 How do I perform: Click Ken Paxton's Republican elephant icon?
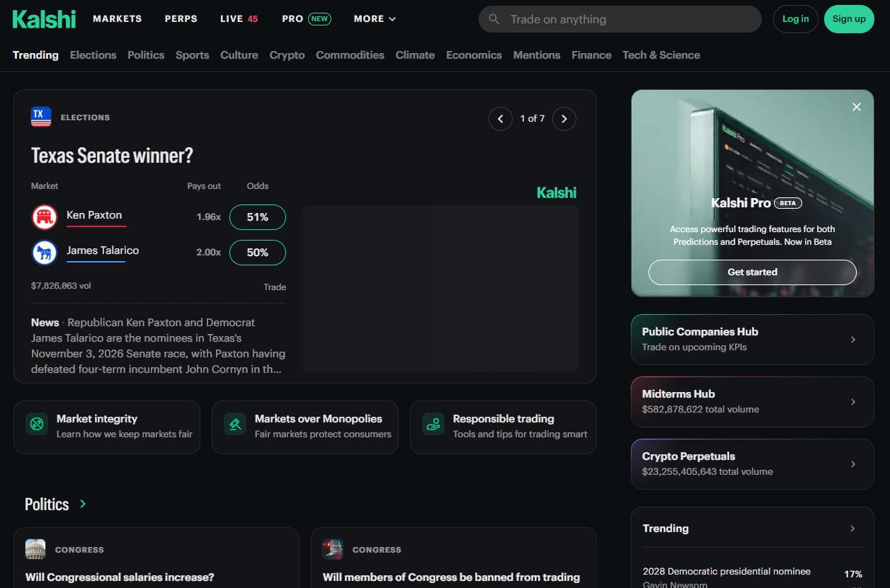[x=45, y=217]
